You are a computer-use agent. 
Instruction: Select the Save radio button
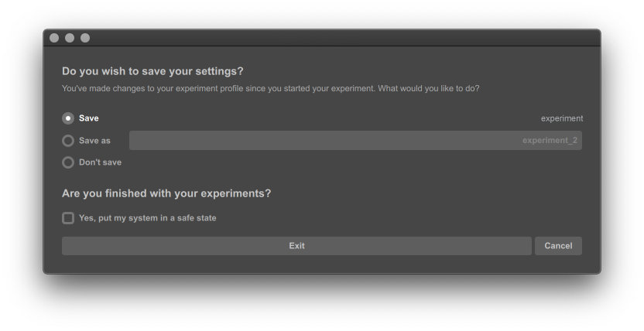click(68, 118)
